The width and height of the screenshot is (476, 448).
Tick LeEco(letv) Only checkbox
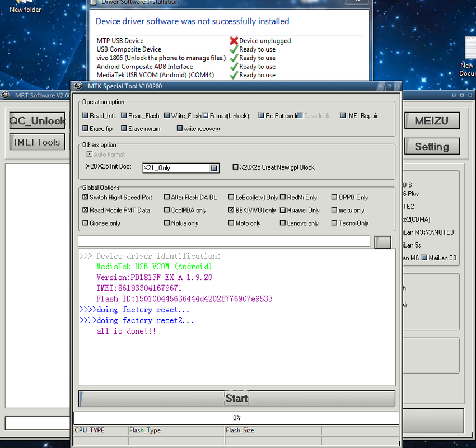[231, 197]
